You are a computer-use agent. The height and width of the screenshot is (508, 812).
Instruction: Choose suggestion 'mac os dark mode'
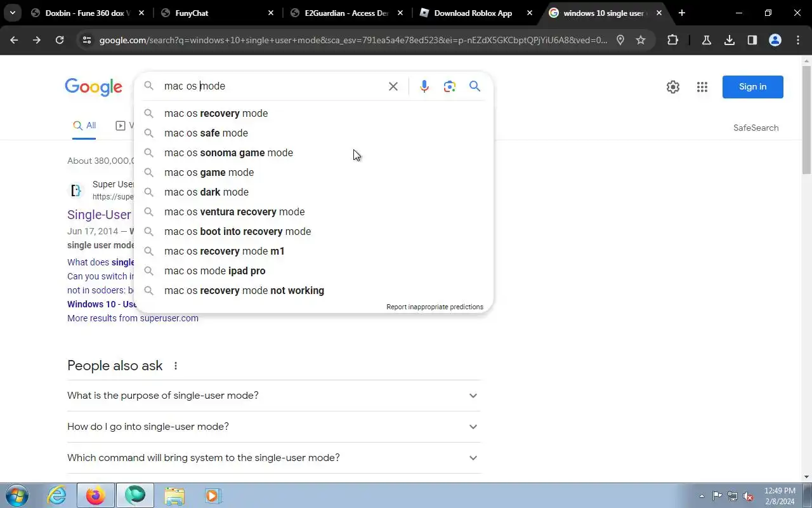click(313, 192)
